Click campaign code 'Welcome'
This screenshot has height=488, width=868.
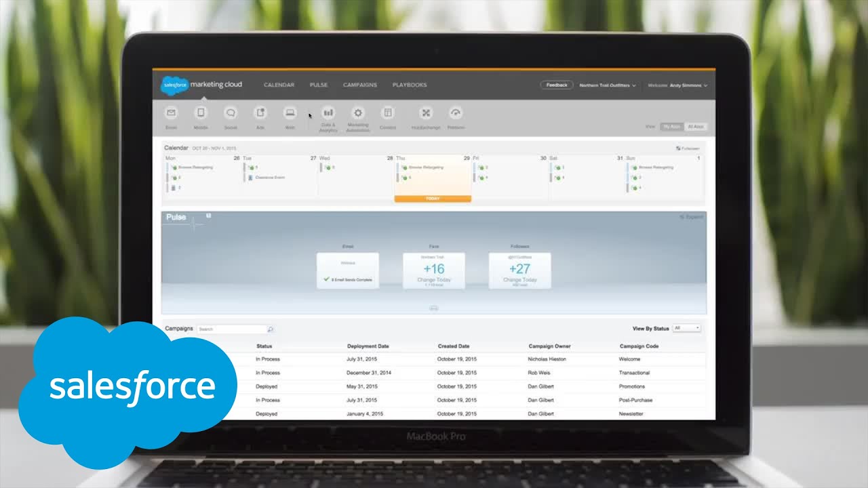[x=629, y=359]
